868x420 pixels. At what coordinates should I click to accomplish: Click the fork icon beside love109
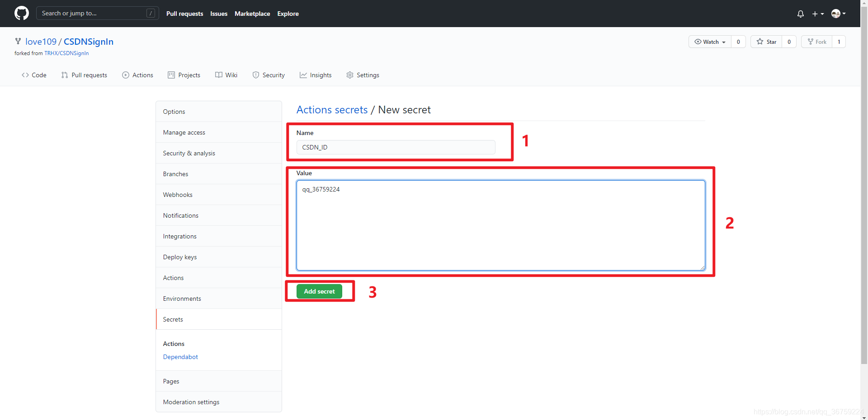coord(18,41)
